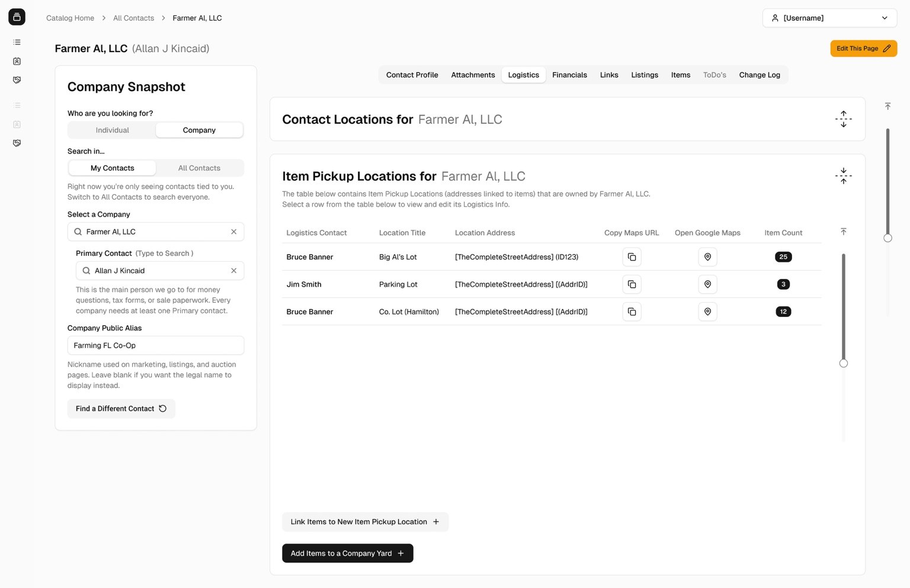Image resolution: width=910 pixels, height=588 pixels.
Task: Click the table's vertical scroll slider handle
Action: tap(843, 363)
